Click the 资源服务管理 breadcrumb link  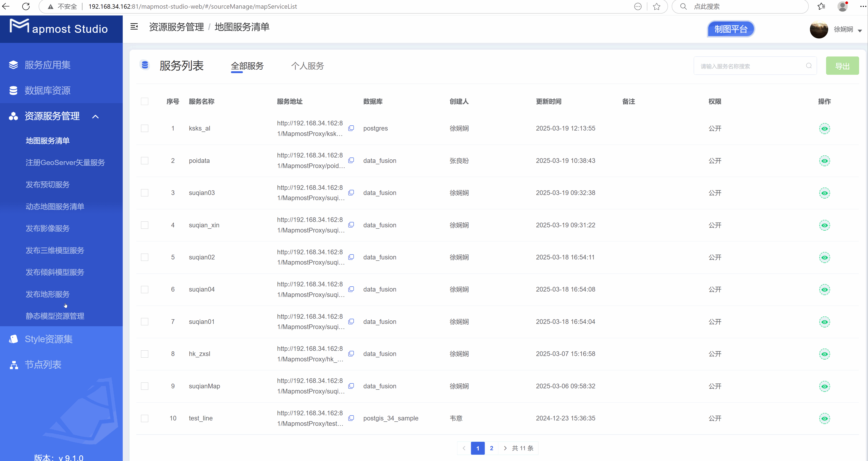176,27
